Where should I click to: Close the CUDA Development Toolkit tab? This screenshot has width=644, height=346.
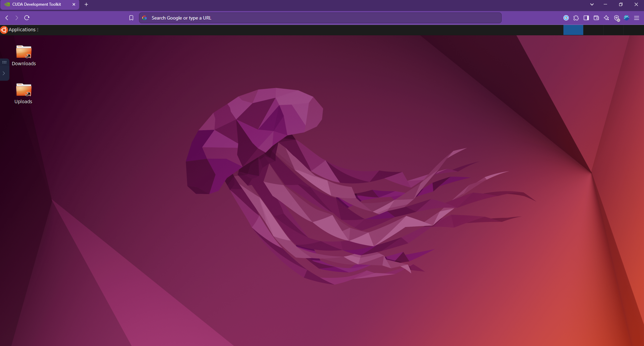[74, 4]
